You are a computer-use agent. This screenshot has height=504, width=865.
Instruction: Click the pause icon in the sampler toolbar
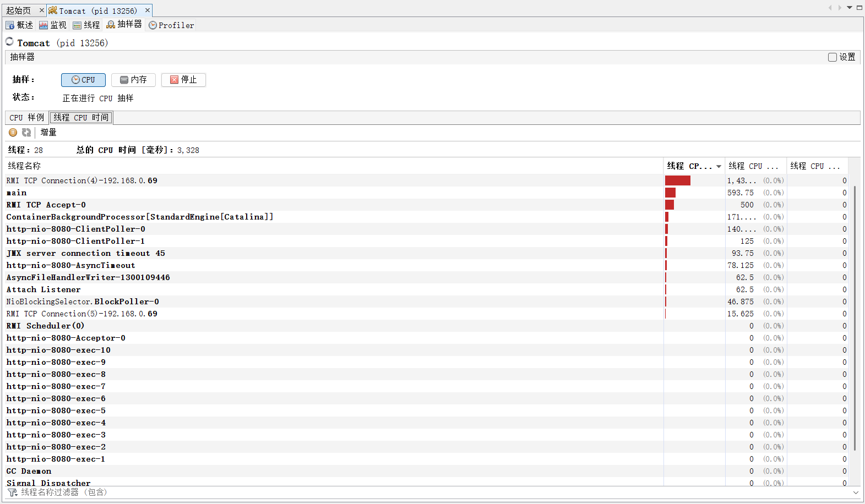(x=13, y=132)
